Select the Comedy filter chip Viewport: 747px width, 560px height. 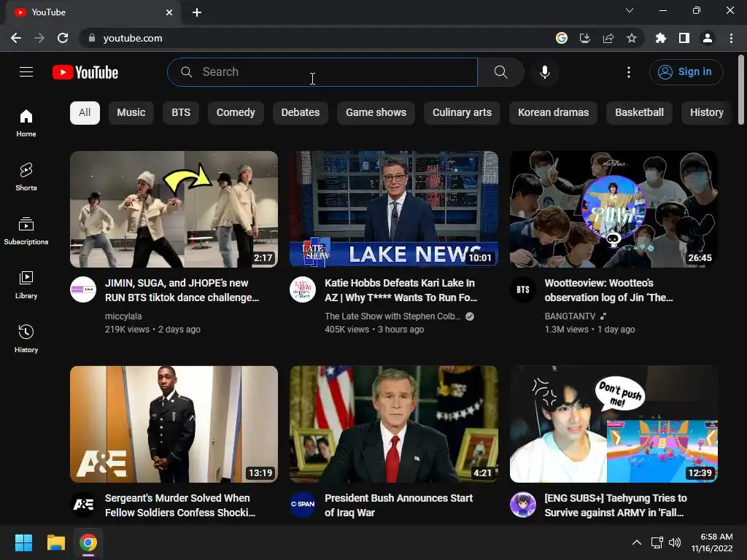pos(236,113)
